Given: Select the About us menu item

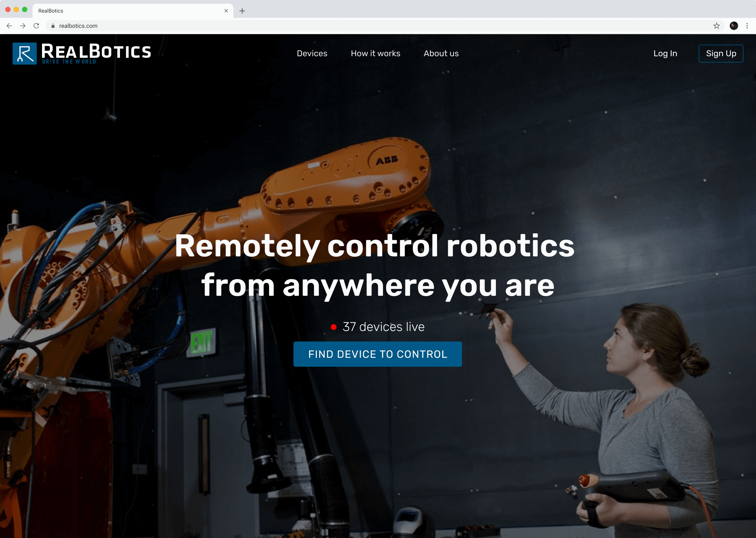Looking at the screenshot, I should pos(441,54).
